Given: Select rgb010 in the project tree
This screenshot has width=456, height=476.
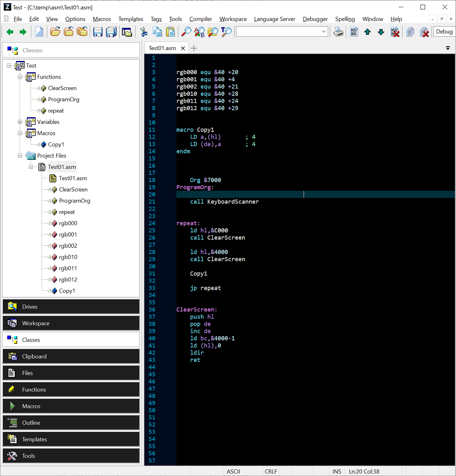Looking at the screenshot, I should click(x=68, y=257).
